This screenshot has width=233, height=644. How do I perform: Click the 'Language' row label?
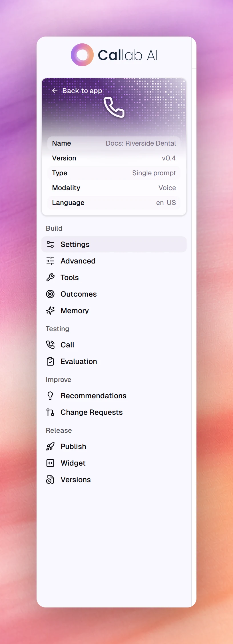(x=68, y=203)
